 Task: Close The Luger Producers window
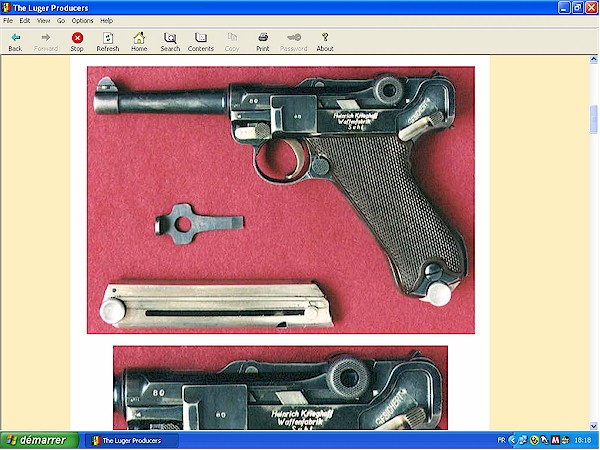592,8
